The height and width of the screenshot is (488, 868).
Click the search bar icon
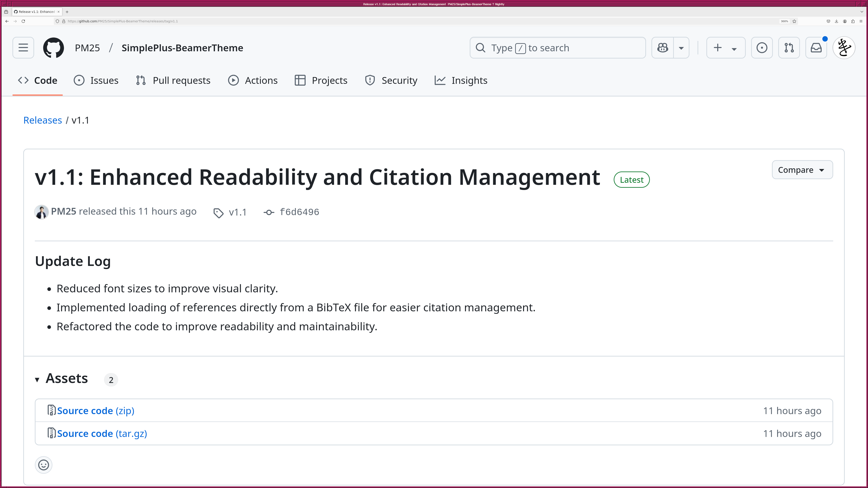pyautogui.click(x=481, y=48)
